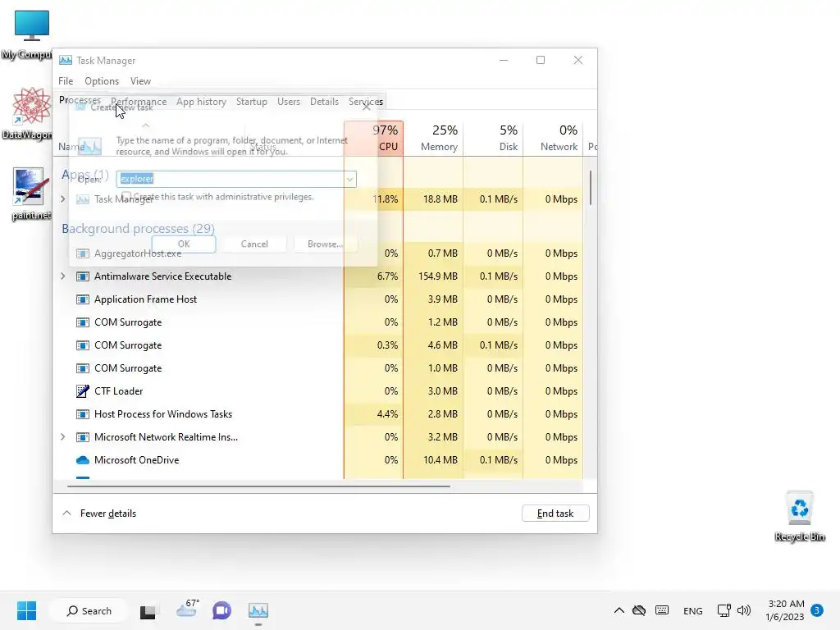Viewport: 840px width, 630px height.
Task: Tick the administrative privileges checkbox
Action: click(x=126, y=196)
